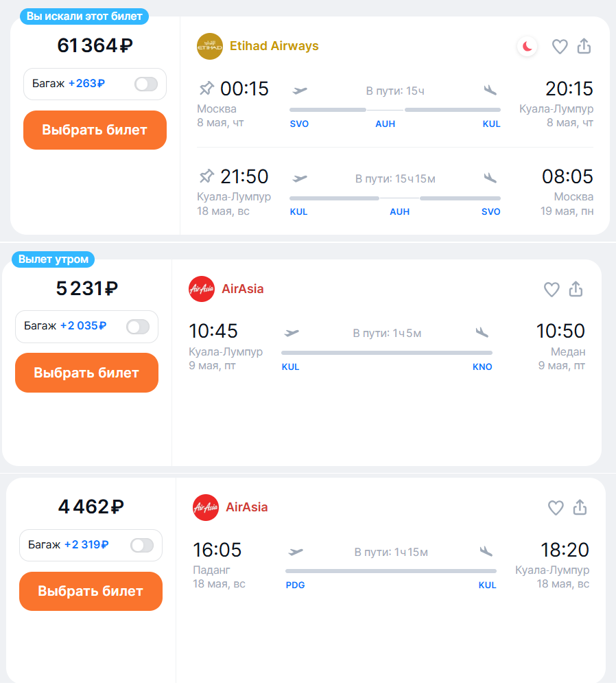Click the AUH layover code on outbound flight
The height and width of the screenshot is (685, 616).
pyautogui.click(x=385, y=124)
